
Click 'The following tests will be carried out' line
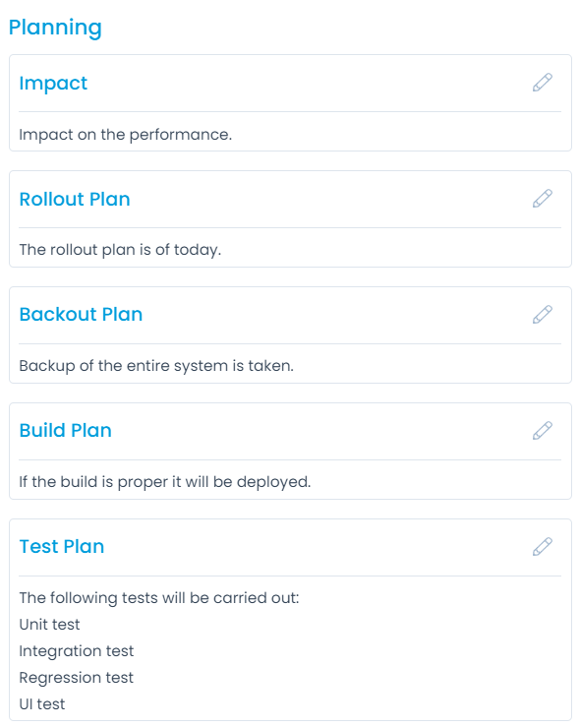pos(159,598)
